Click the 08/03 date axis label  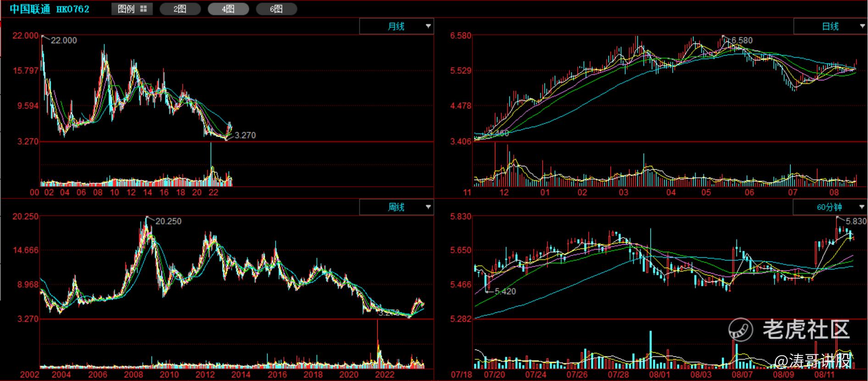pos(701,375)
